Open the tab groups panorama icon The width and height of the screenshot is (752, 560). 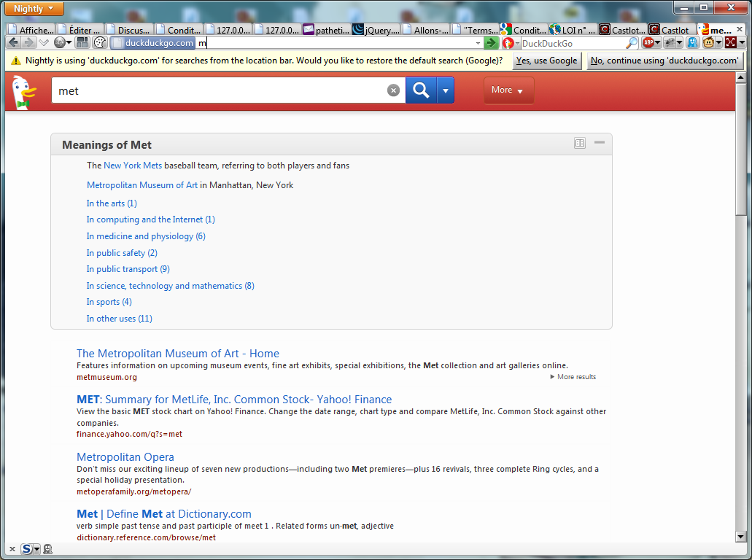82,43
